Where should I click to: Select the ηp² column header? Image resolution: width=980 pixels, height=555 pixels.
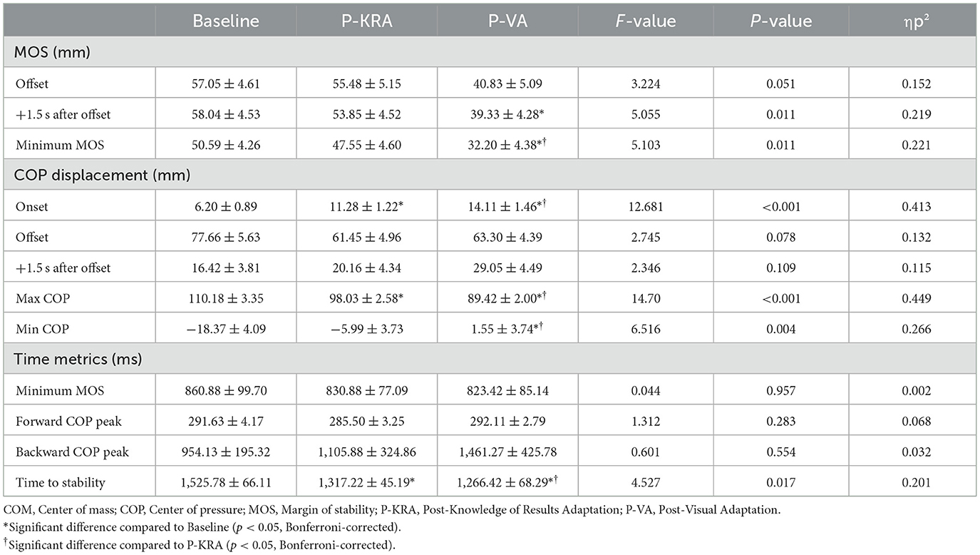914,21
